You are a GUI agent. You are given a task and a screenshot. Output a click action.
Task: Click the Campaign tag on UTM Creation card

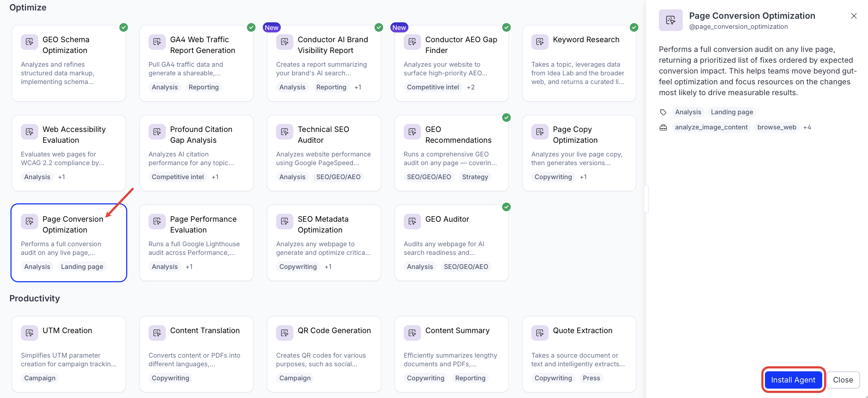click(40, 378)
